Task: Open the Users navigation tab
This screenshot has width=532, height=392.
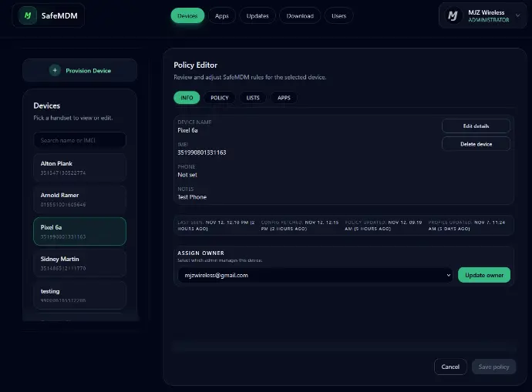Action: (x=338, y=15)
